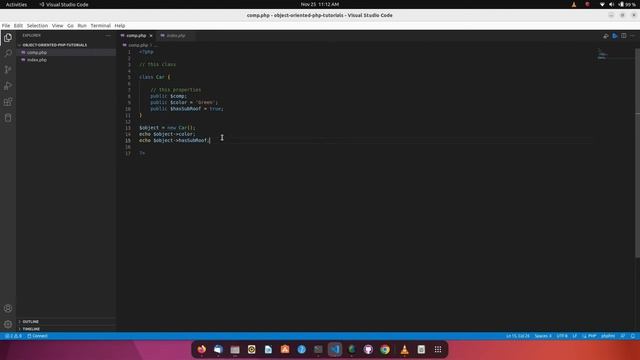Viewport: 640px width, 360px height.
Task: Click the editor vertical scrollbar
Action: [637, 153]
